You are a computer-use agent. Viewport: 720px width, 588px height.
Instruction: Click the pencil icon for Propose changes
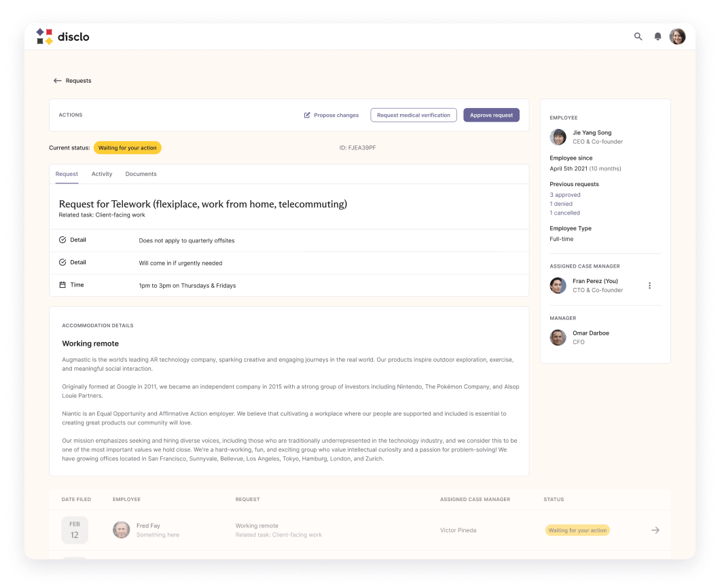pos(307,115)
